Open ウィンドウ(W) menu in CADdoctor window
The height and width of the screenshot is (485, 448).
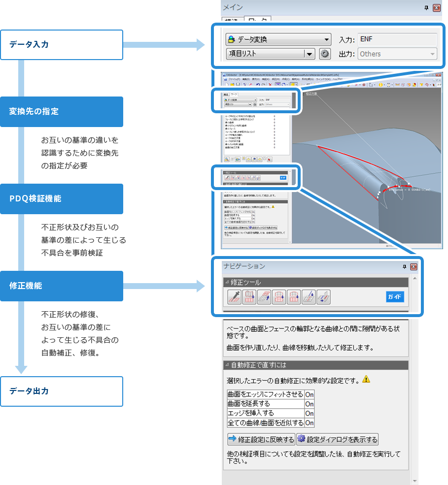(323, 79)
